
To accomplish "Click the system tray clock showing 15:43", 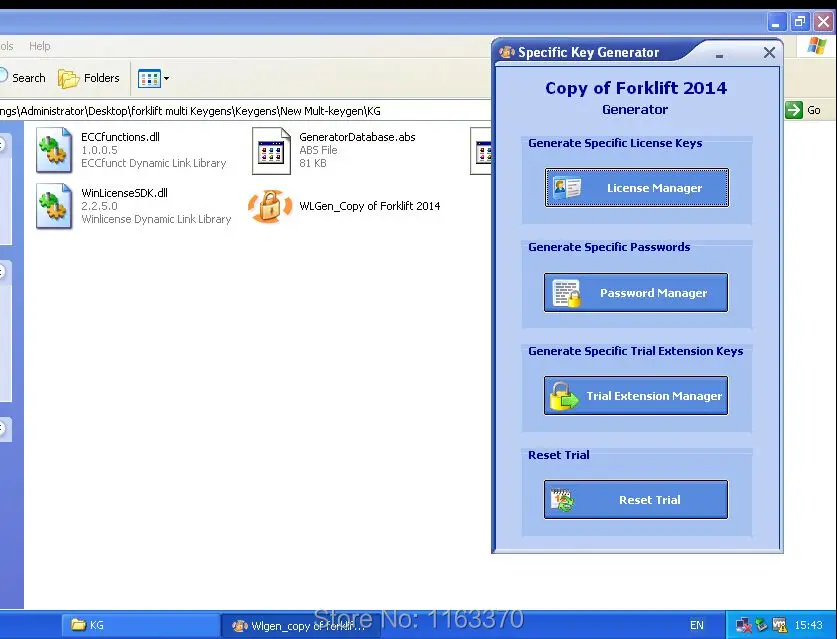I will click(808, 625).
